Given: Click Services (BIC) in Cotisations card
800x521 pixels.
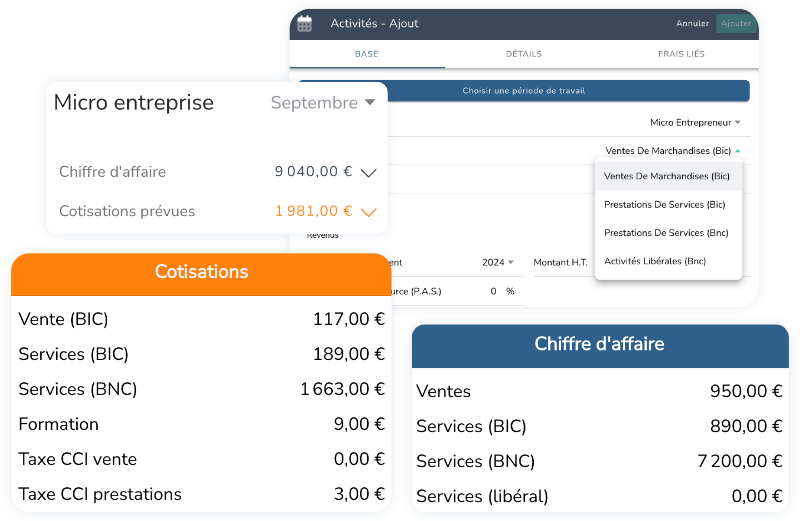Looking at the screenshot, I should [x=73, y=354].
